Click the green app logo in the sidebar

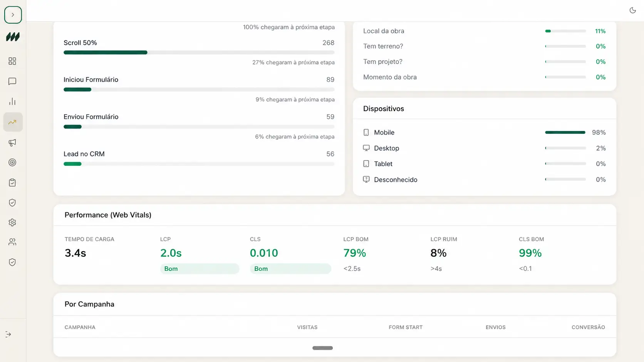13,37
